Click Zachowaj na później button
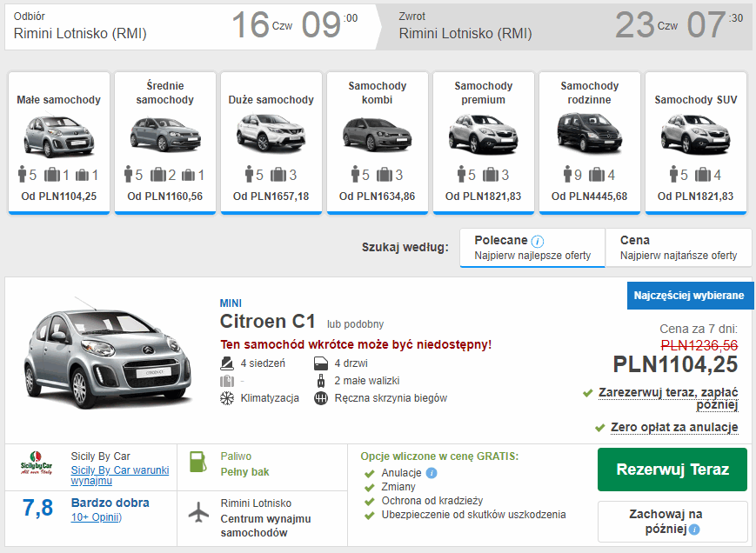This screenshot has width=756, height=553. 672,521
